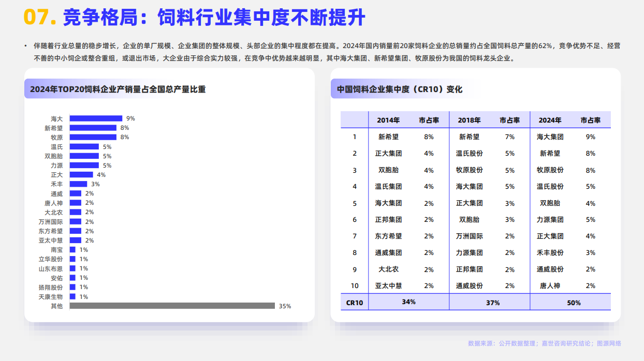Click the orange "07." section number
The height and width of the screenshot is (361, 644).
(x=39, y=18)
